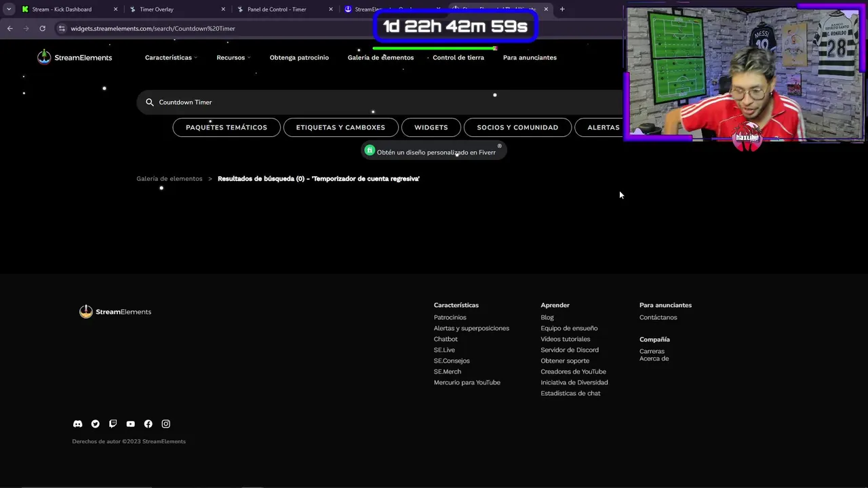Image resolution: width=868 pixels, height=488 pixels.
Task: Reload the current page
Action: (x=42, y=28)
